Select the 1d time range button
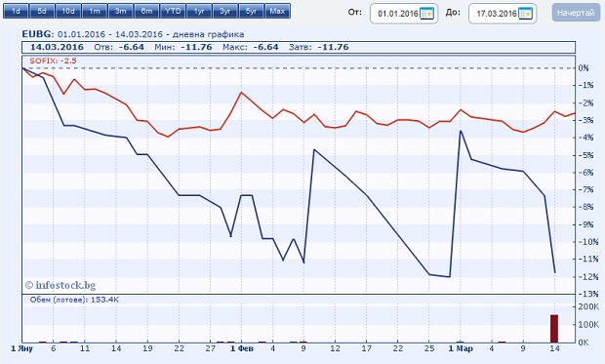Screen dimensions: 605x364 coord(17,11)
